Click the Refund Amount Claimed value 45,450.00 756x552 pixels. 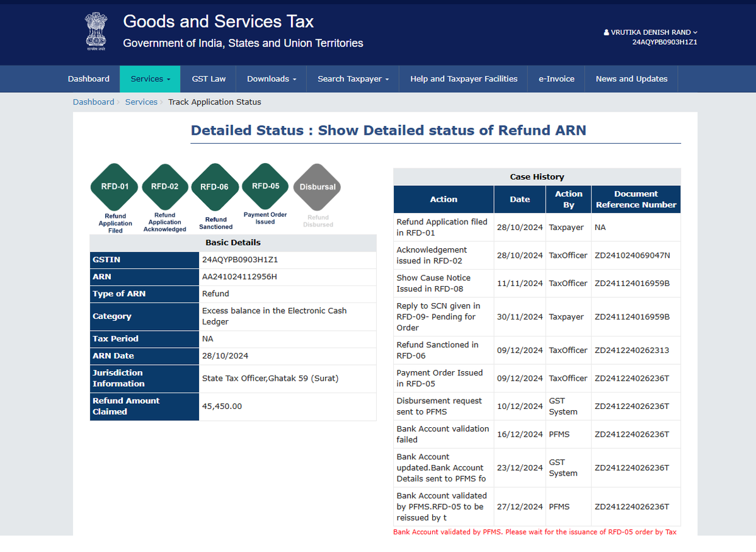click(222, 406)
